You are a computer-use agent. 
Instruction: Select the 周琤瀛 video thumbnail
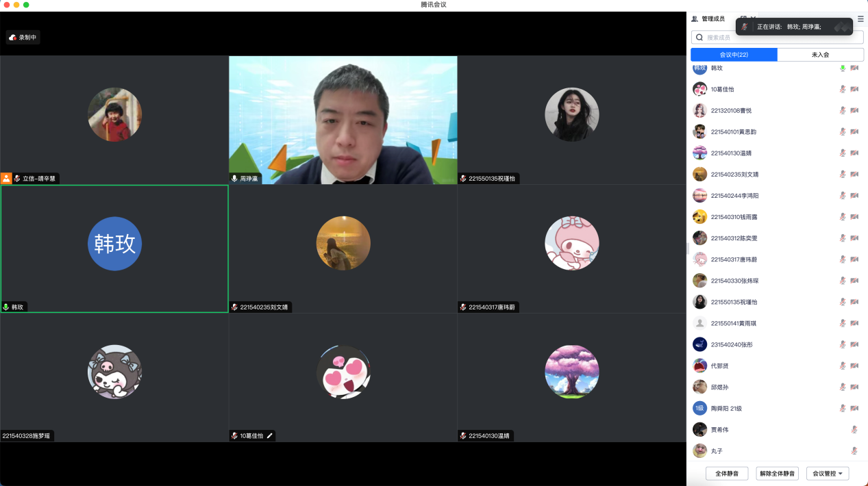point(343,120)
